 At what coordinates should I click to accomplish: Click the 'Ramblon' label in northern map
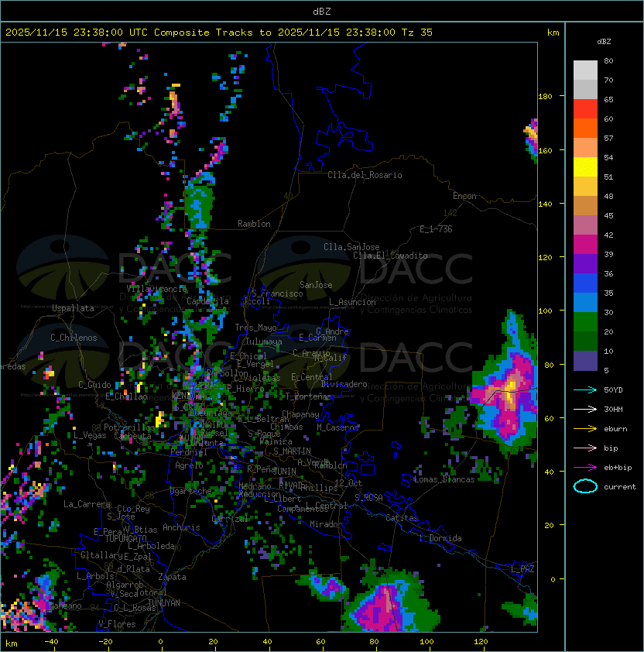tap(254, 224)
